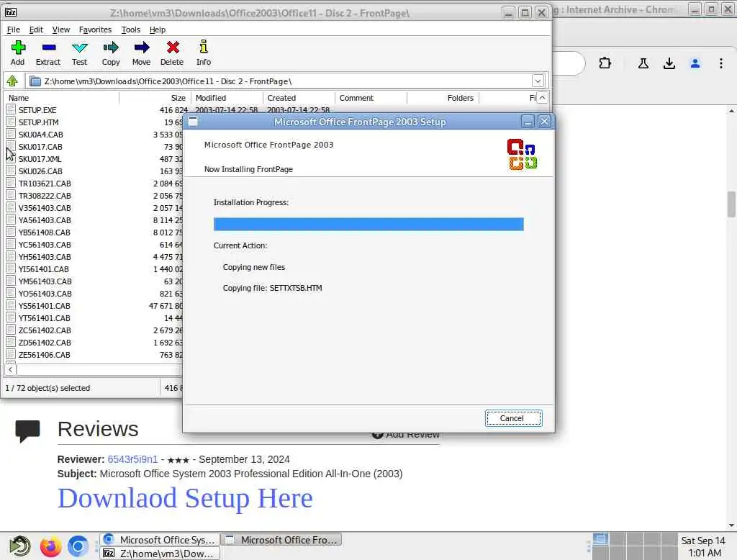Open the View menu

pyautogui.click(x=61, y=30)
